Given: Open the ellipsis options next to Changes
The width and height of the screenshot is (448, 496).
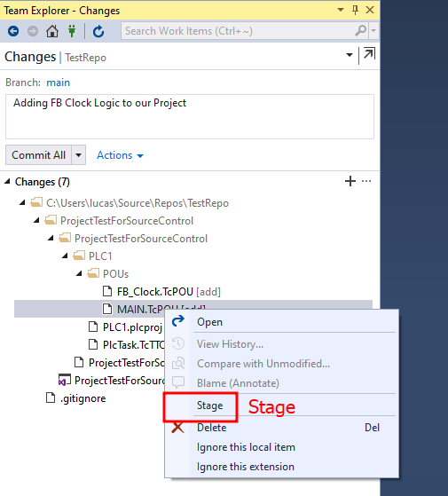Looking at the screenshot, I should tap(366, 181).
